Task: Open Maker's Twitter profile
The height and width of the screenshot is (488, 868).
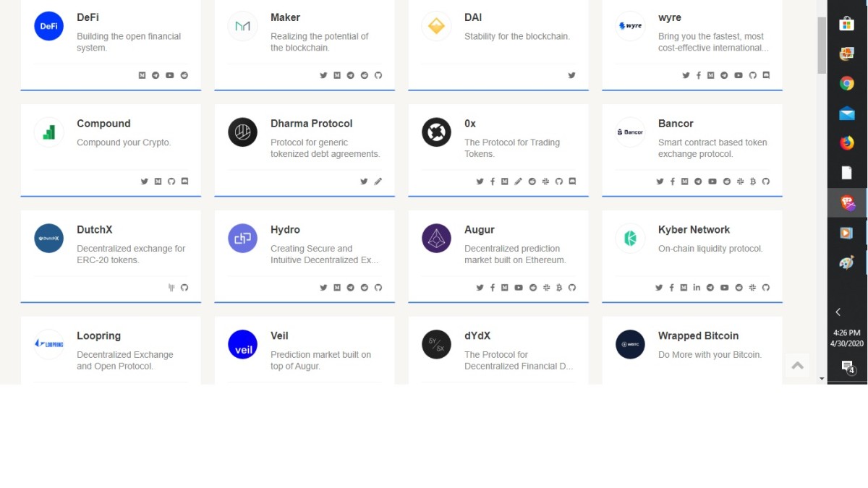Action: [323, 74]
